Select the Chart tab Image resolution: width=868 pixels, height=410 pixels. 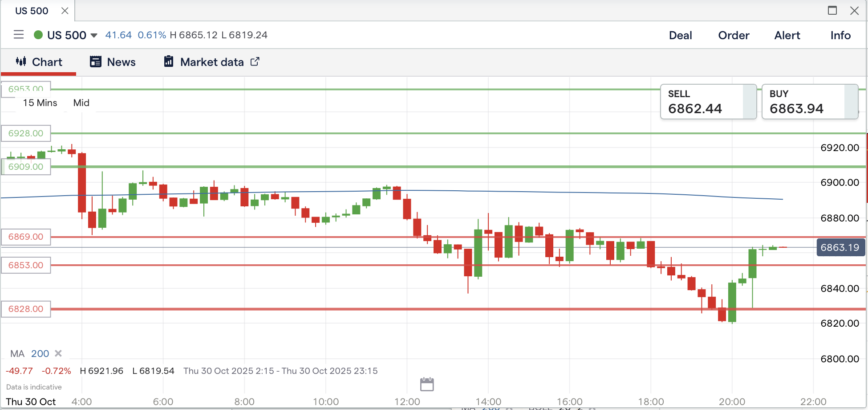pos(39,62)
